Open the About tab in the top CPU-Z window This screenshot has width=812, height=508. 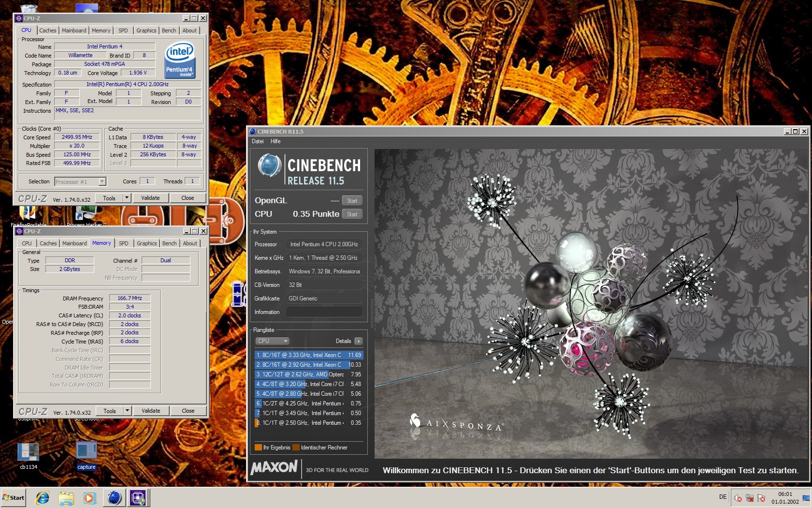[x=189, y=30]
